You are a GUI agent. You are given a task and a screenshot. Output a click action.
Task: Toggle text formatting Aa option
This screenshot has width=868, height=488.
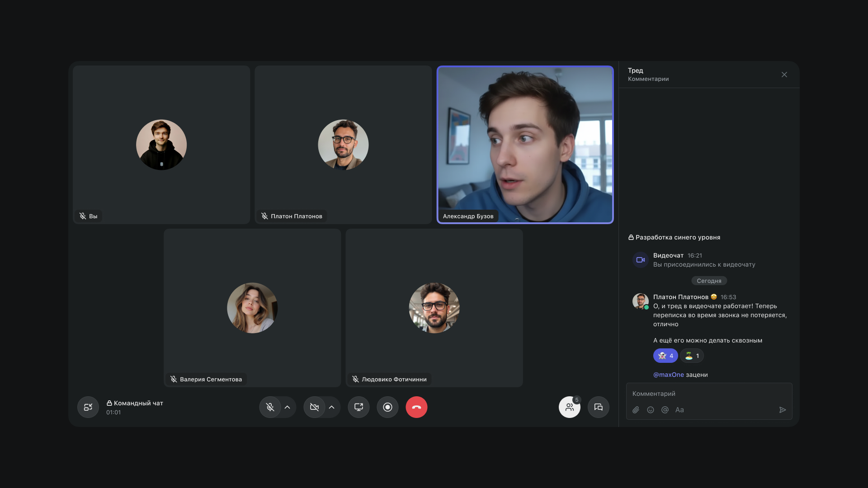679,410
